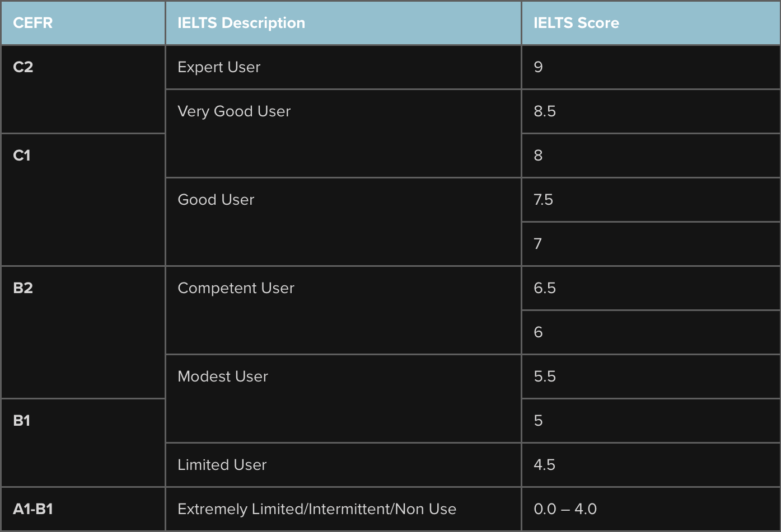Select the C2 level cell

coord(83,90)
